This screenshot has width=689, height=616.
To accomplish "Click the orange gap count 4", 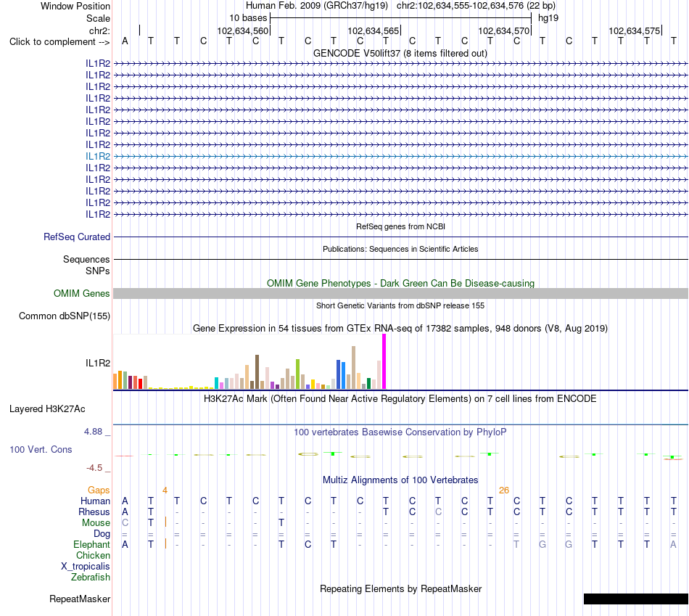I will [x=165, y=490].
